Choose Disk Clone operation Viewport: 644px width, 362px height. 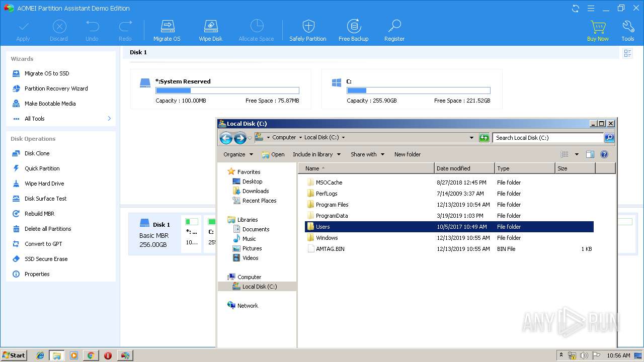click(x=37, y=153)
